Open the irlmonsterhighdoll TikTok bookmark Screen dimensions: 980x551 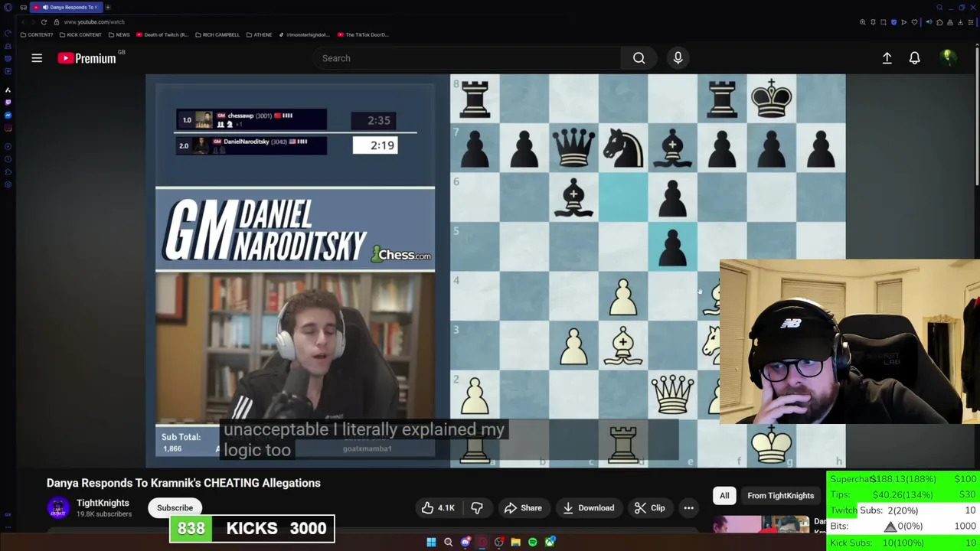click(304, 34)
